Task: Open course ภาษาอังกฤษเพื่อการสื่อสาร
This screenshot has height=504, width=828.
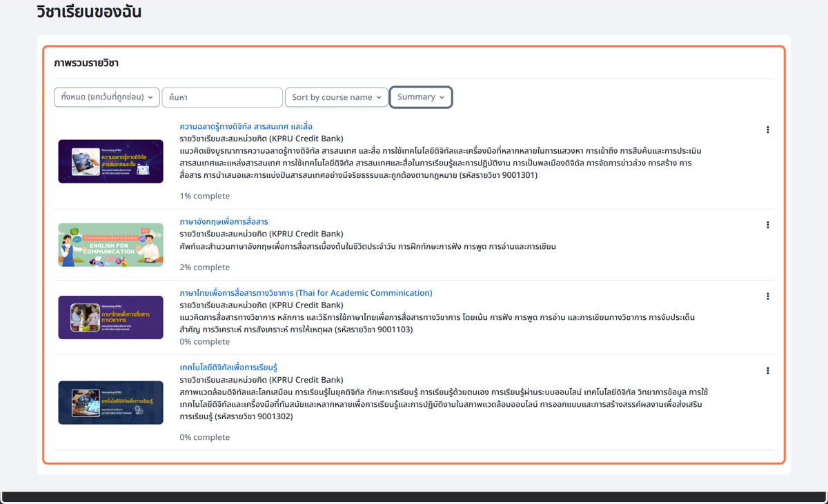Action: click(x=224, y=222)
